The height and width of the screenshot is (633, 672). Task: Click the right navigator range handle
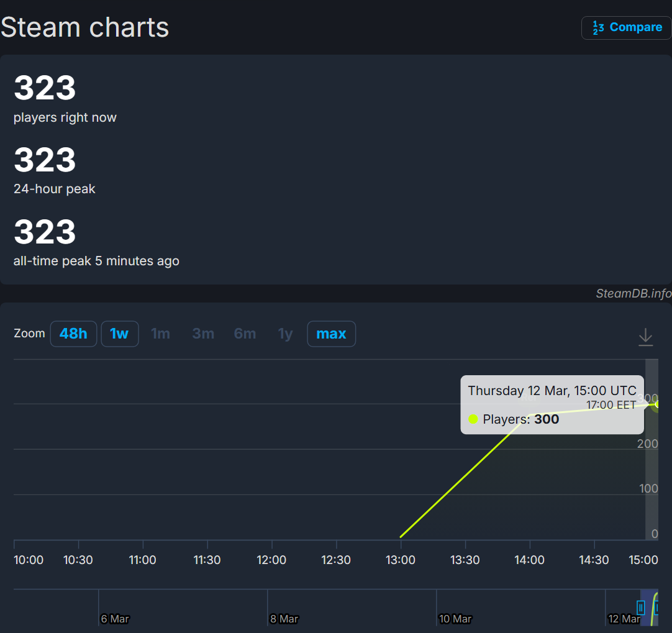coord(658,607)
